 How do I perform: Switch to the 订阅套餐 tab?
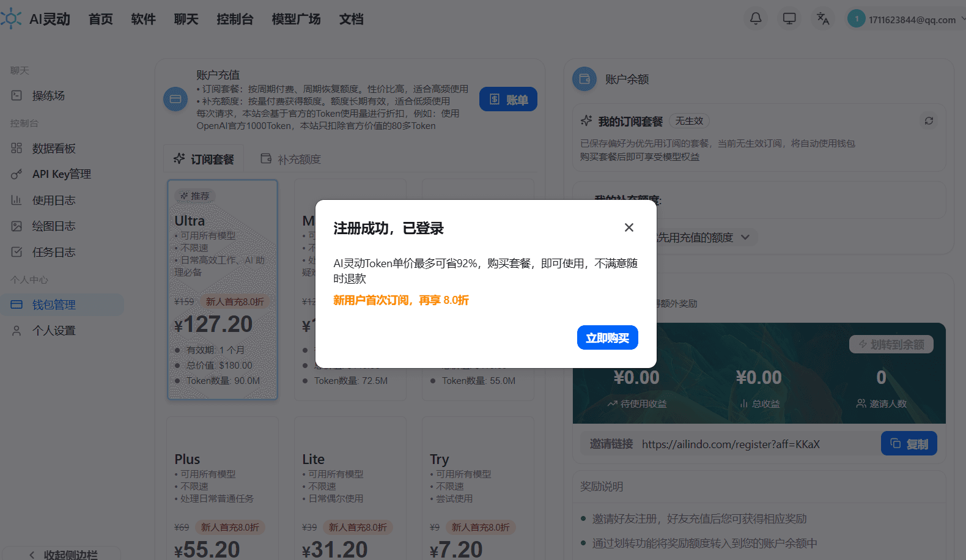[x=204, y=159]
